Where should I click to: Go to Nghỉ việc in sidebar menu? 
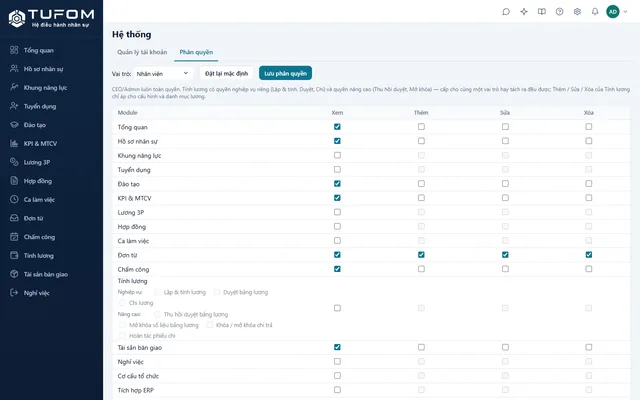(x=36, y=293)
